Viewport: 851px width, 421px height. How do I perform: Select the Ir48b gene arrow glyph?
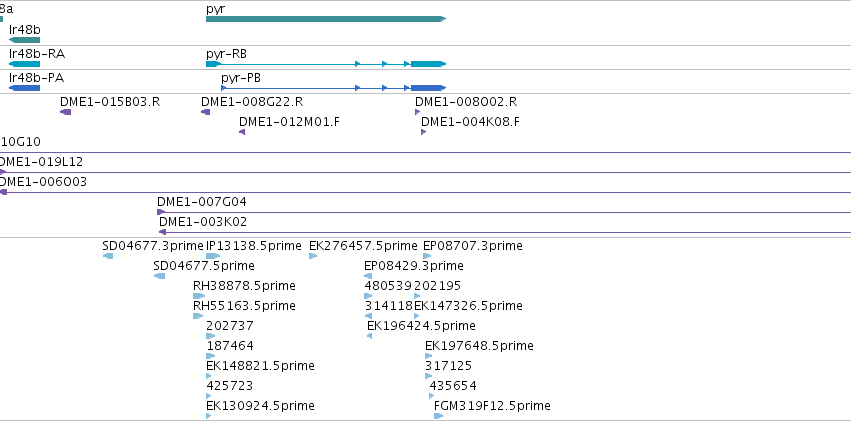tap(24, 40)
